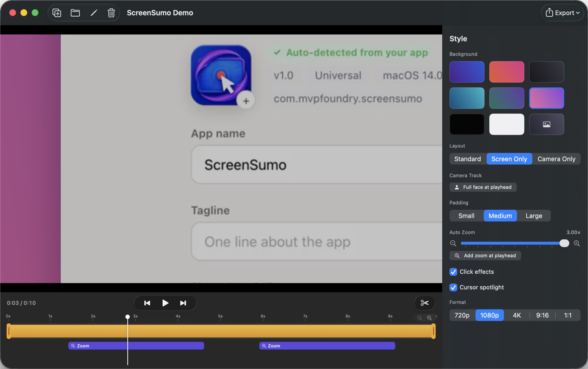Select the second Zoom segment on timeline
The width and height of the screenshot is (588, 369).
[327, 346]
